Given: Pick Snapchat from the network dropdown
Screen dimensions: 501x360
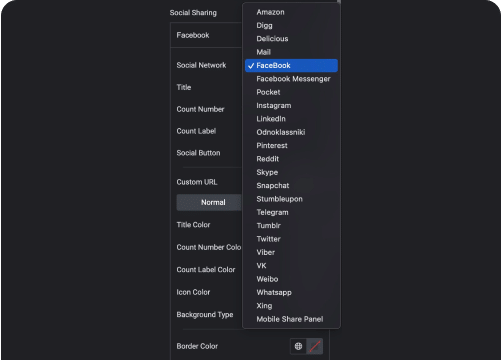Looking at the screenshot, I should point(291,186).
